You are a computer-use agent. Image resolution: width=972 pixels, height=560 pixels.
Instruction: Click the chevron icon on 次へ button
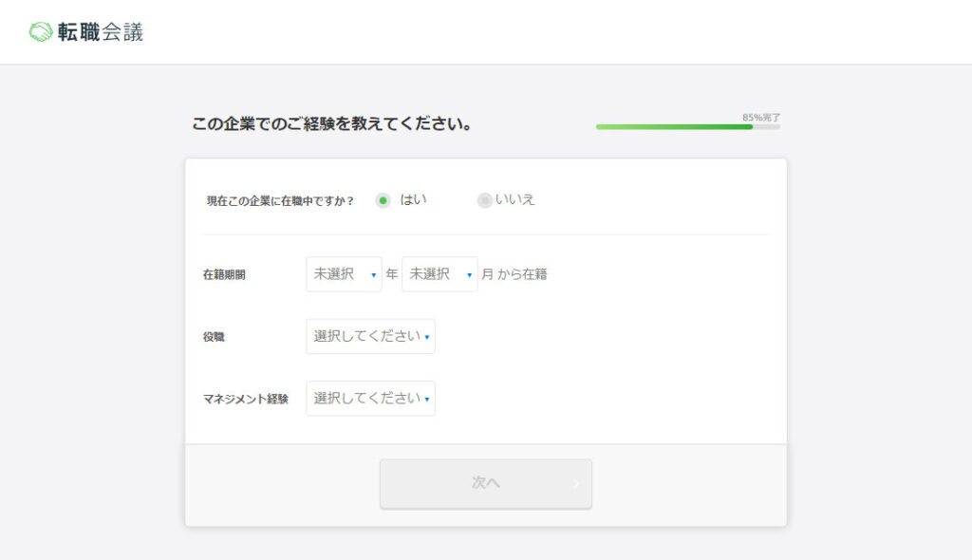point(575,484)
